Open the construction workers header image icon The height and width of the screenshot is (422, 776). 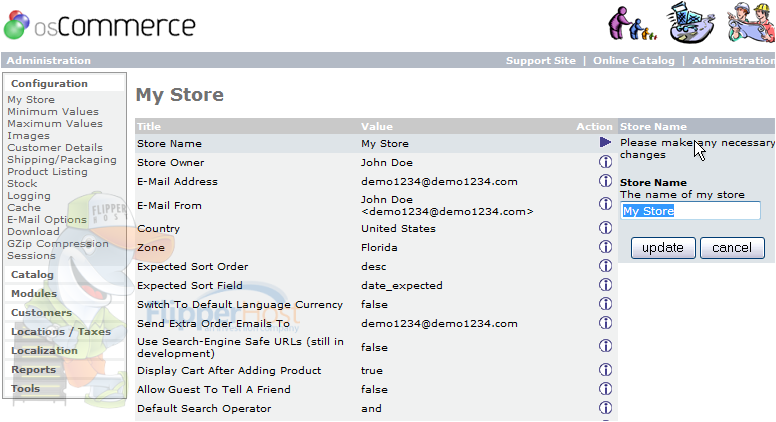751,23
